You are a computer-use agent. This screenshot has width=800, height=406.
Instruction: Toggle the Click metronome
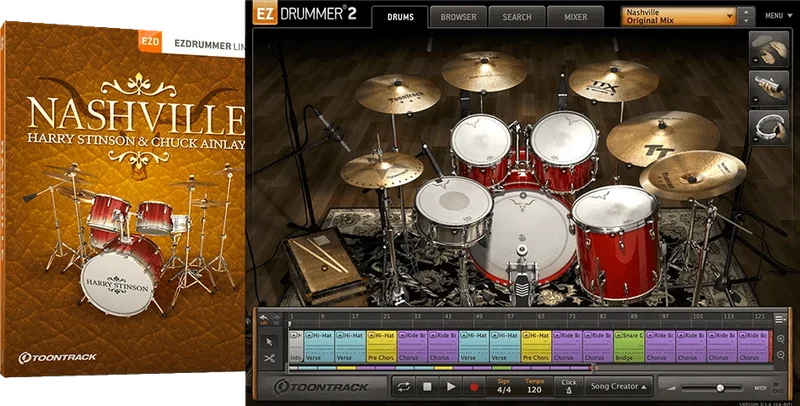pos(568,387)
